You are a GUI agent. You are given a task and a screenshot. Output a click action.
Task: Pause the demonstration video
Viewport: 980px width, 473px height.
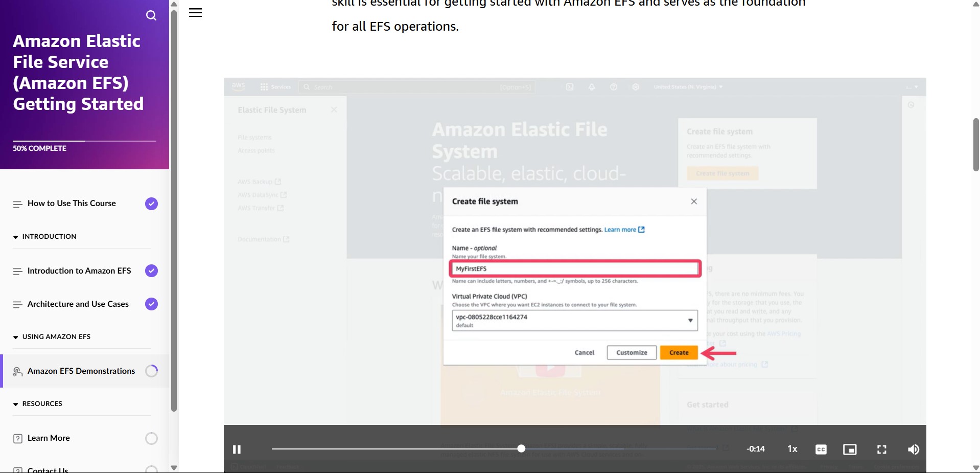[x=237, y=449]
